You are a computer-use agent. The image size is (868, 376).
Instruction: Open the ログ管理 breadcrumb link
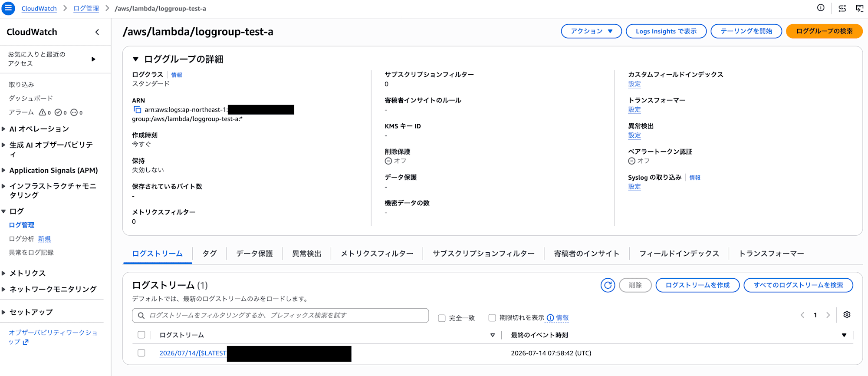point(86,9)
